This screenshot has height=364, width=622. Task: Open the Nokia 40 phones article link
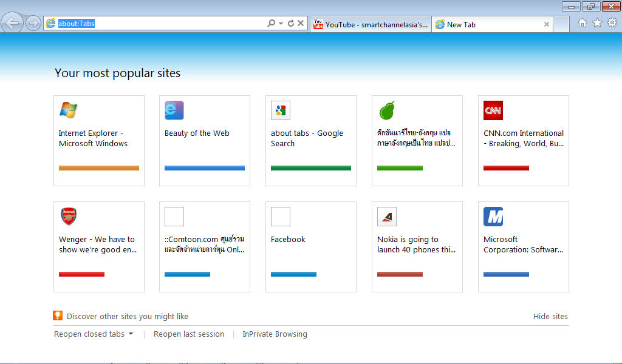tap(417, 244)
